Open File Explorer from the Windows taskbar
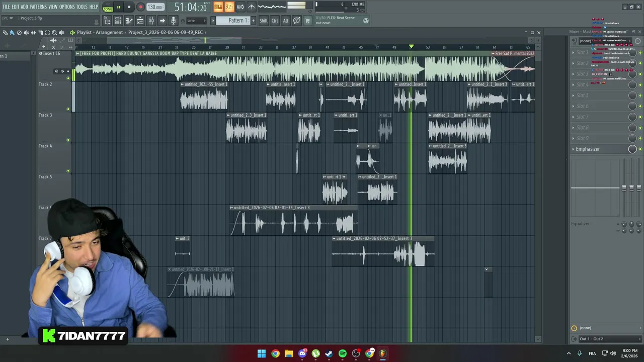 pos(289,353)
